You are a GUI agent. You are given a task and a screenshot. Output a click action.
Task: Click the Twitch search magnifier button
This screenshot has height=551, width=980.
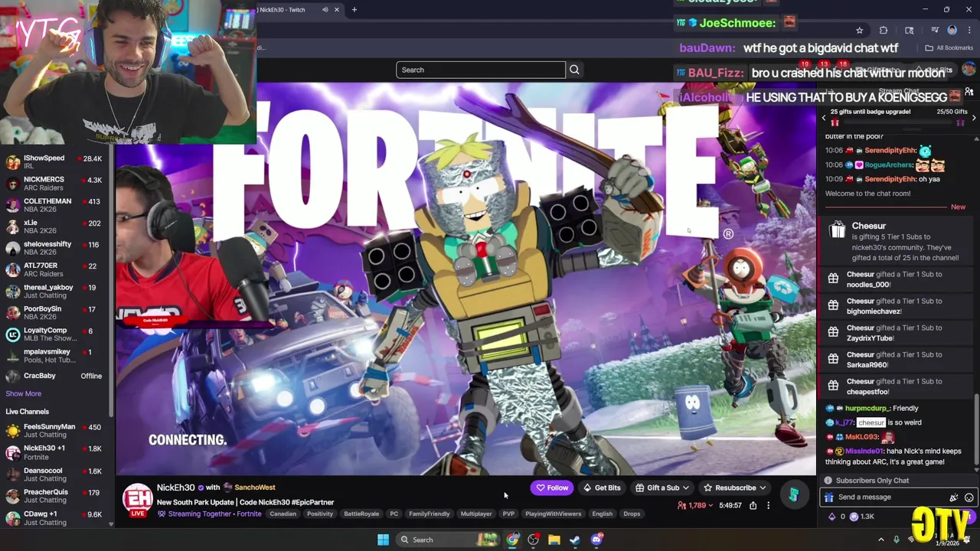pyautogui.click(x=574, y=70)
